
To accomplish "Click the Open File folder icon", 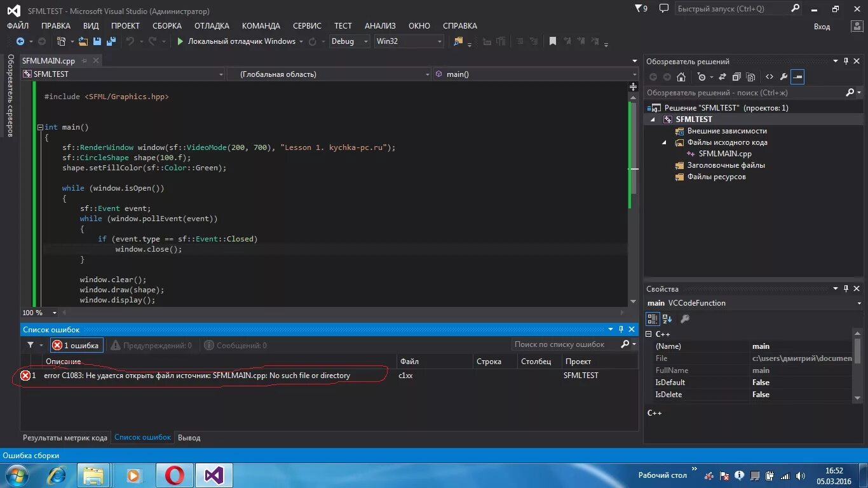I will pyautogui.click(x=83, y=41).
